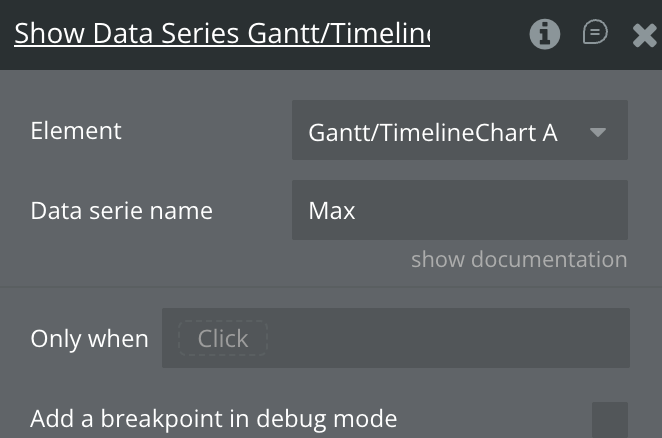Click the dashed Click placeholder for Only when

tap(223, 338)
